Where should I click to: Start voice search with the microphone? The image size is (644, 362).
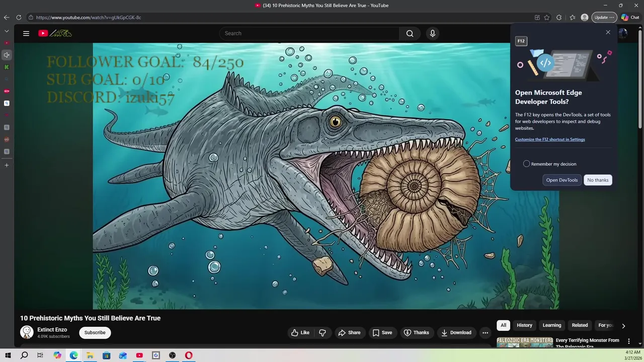pos(432,33)
